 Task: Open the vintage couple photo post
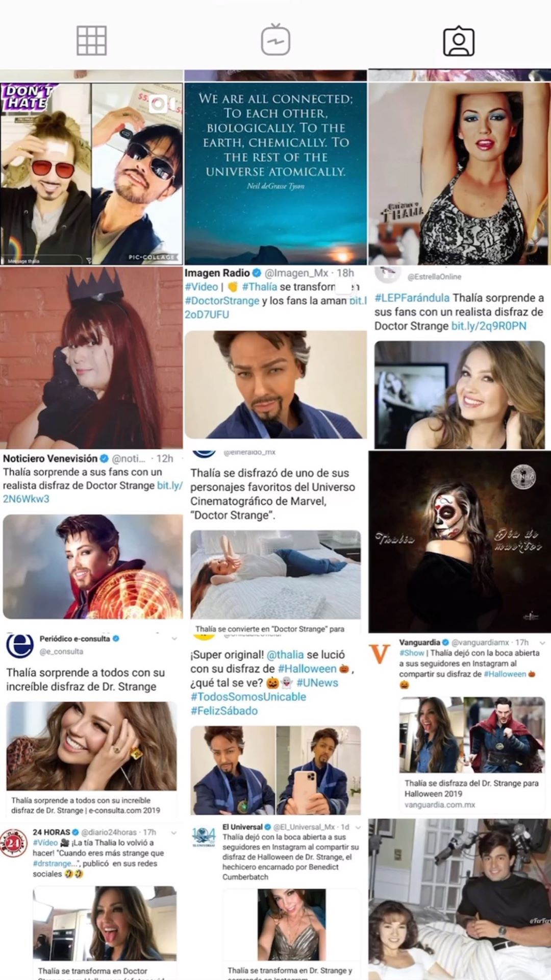click(x=460, y=899)
